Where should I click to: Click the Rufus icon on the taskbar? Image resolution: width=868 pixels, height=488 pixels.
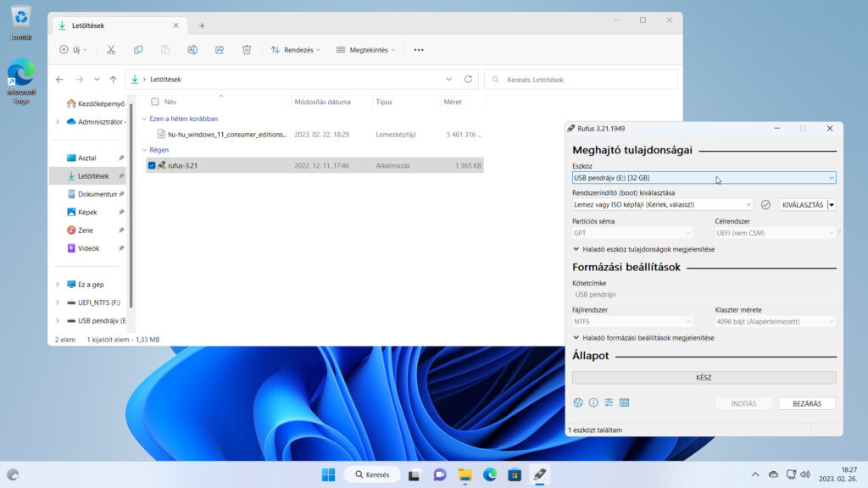(x=540, y=474)
